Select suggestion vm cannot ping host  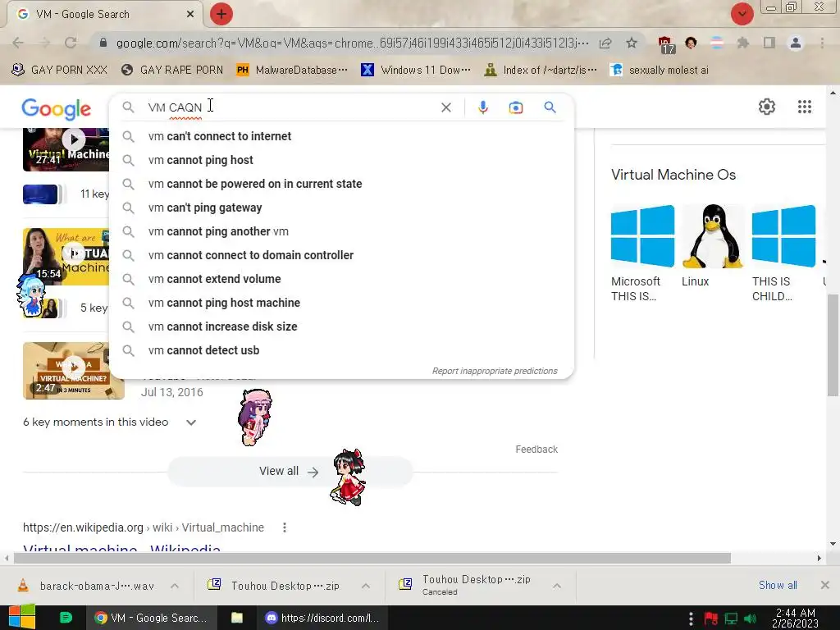341,160
